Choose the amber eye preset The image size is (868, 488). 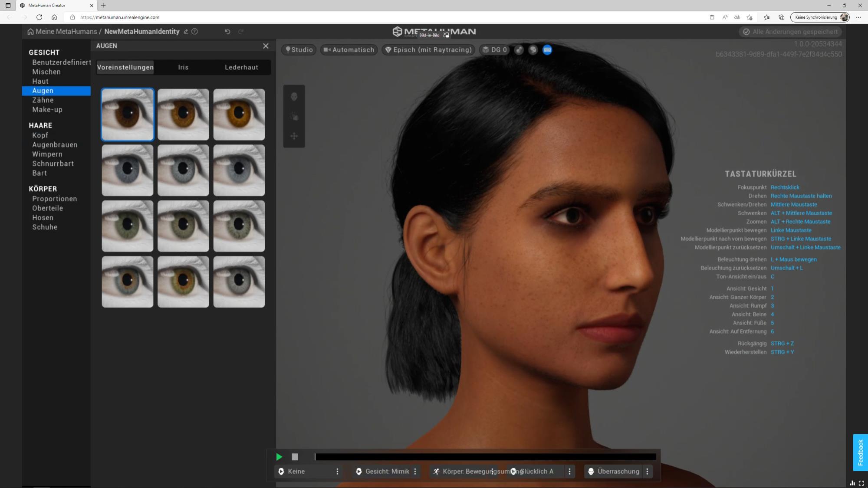point(239,115)
